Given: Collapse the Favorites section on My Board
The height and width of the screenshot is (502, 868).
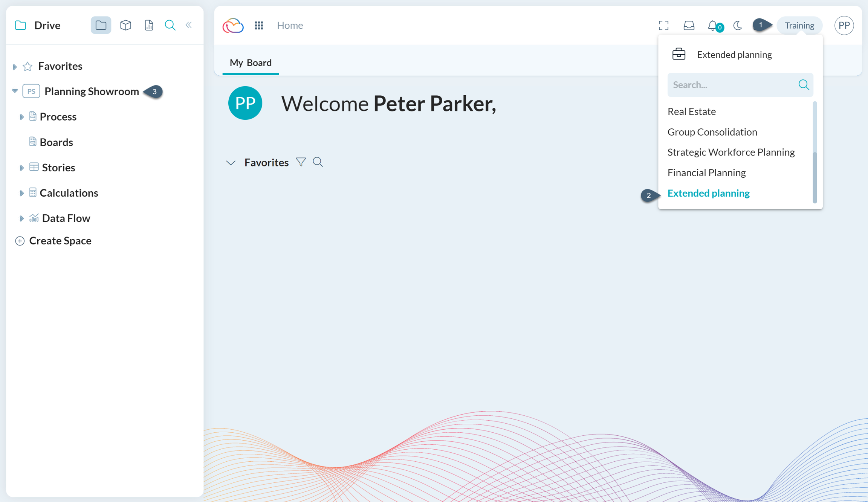Looking at the screenshot, I should tap(231, 163).
